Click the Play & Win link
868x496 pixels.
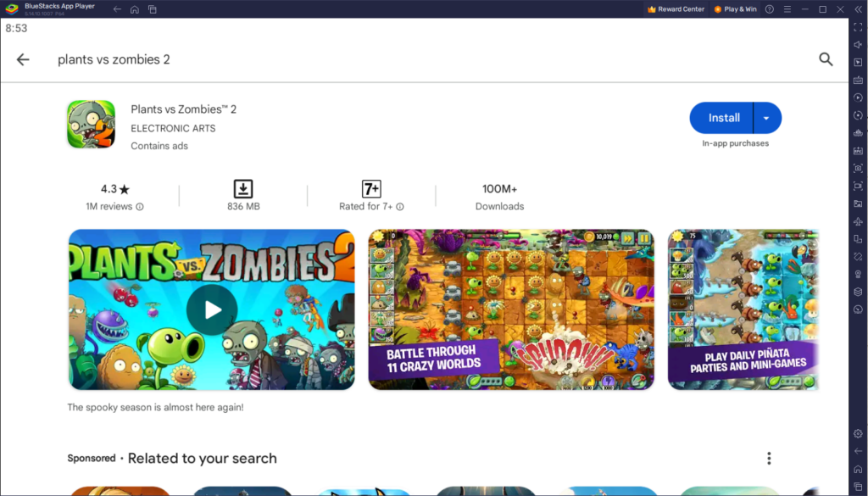(x=735, y=9)
